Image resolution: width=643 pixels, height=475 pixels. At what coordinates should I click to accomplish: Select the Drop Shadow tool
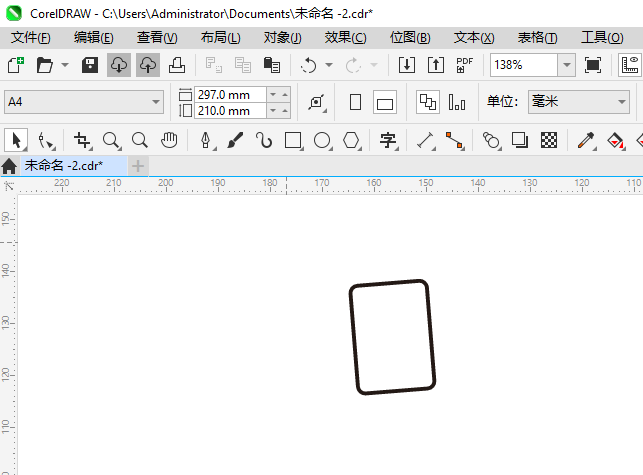point(520,140)
